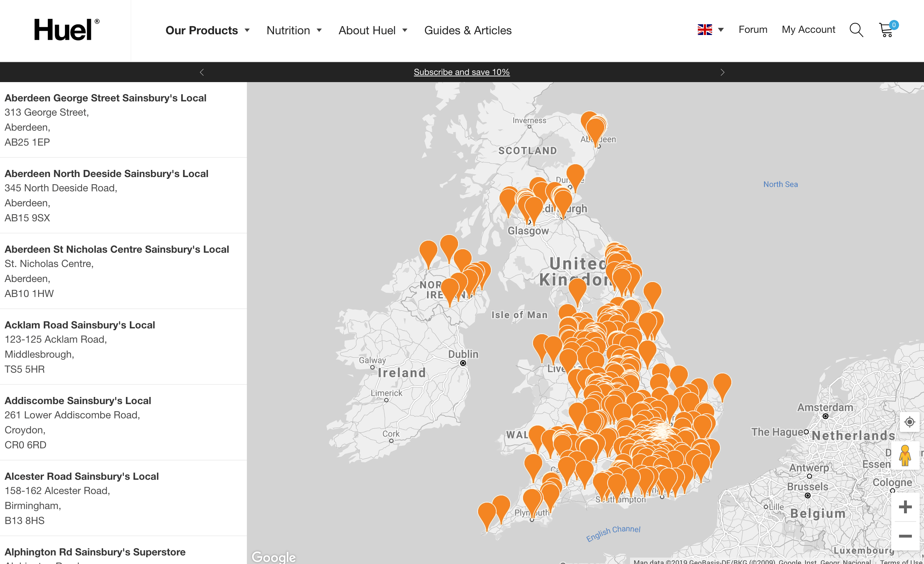
Task: Click the postcode AB25 1EP
Action: click(x=27, y=142)
